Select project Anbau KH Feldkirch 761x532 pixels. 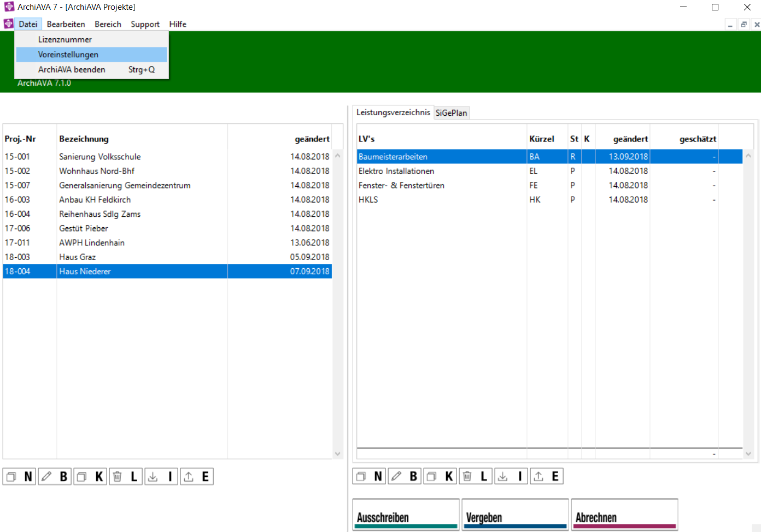click(167, 199)
